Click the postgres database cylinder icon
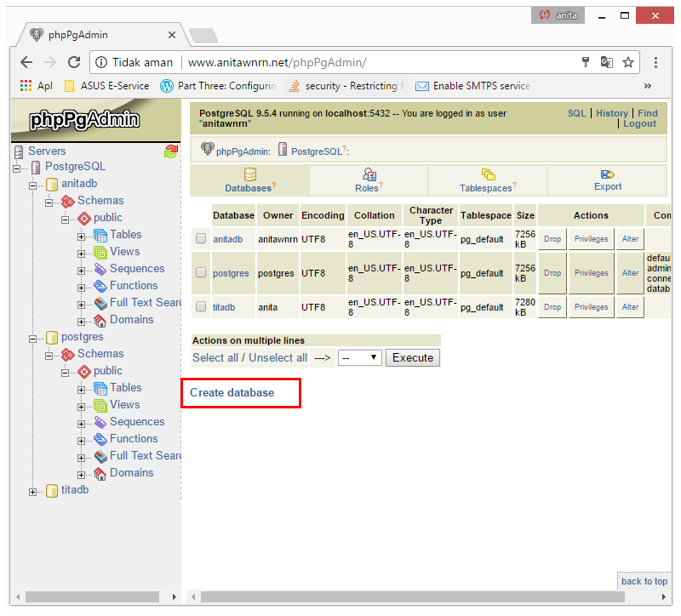Screen dimensions: 681x616 (x=52, y=337)
